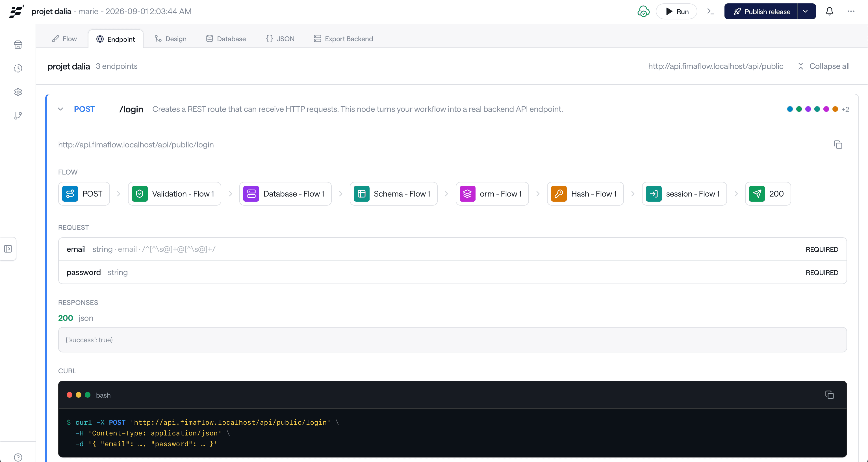This screenshot has height=462, width=868.
Task: Select the POST flow node
Action: (84, 194)
